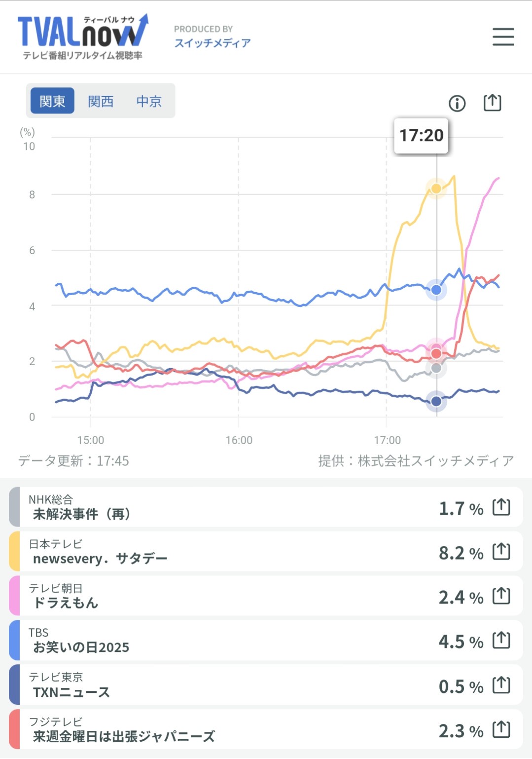Click the yellow 日本テレビ data point
This screenshot has height=759, width=532.
tap(436, 189)
